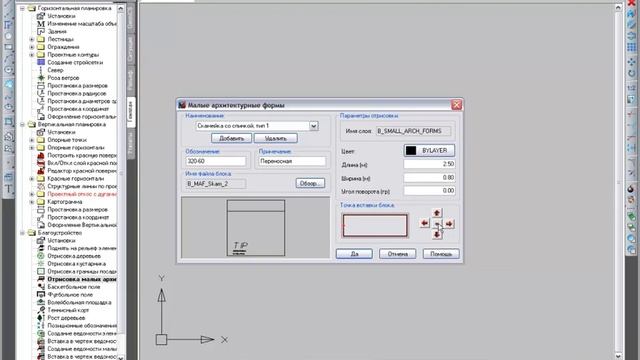Click the 'Добавить' button
640x360 pixels.
point(231,138)
